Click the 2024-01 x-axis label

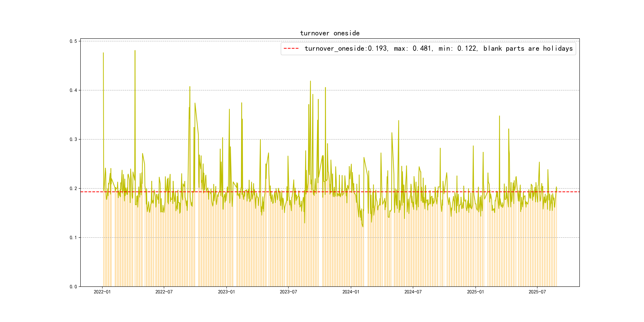click(350, 292)
